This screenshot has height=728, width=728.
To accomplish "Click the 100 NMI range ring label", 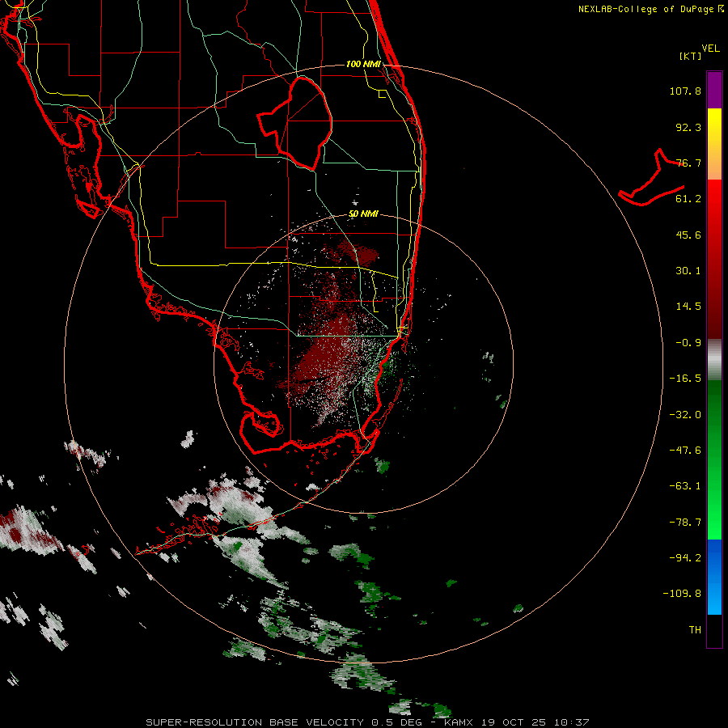I will click(x=363, y=64).
